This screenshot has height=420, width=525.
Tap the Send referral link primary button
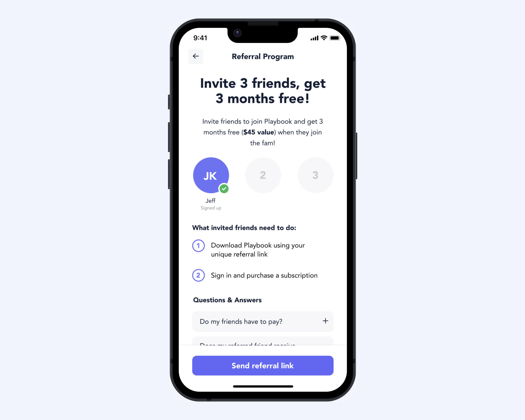click(263, 366)
